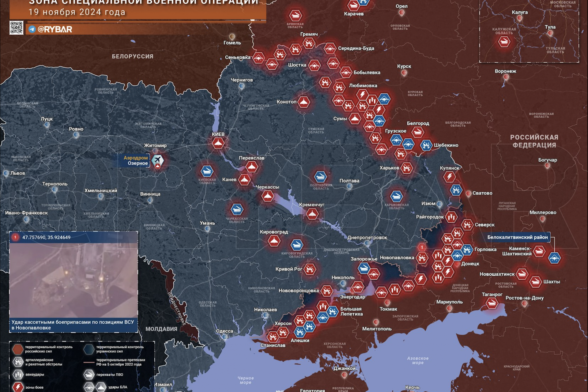This screenshot has height=392, width=588.
Task: Click the Днепропетровск city label
Action: (367, 238)
